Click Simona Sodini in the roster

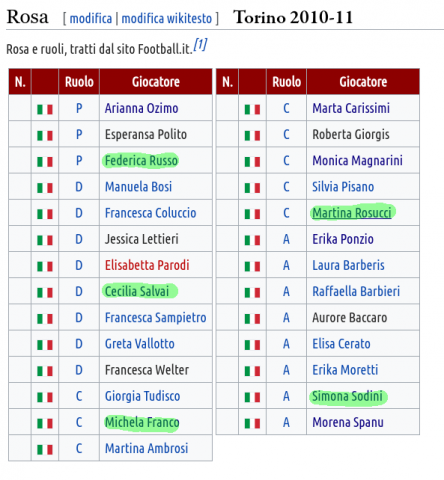pos(347,396)
